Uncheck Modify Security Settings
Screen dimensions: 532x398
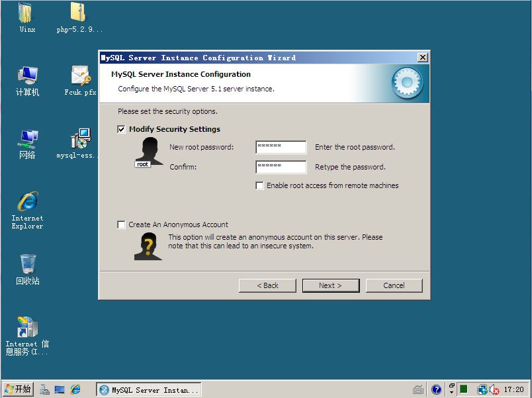click(121, 129)
